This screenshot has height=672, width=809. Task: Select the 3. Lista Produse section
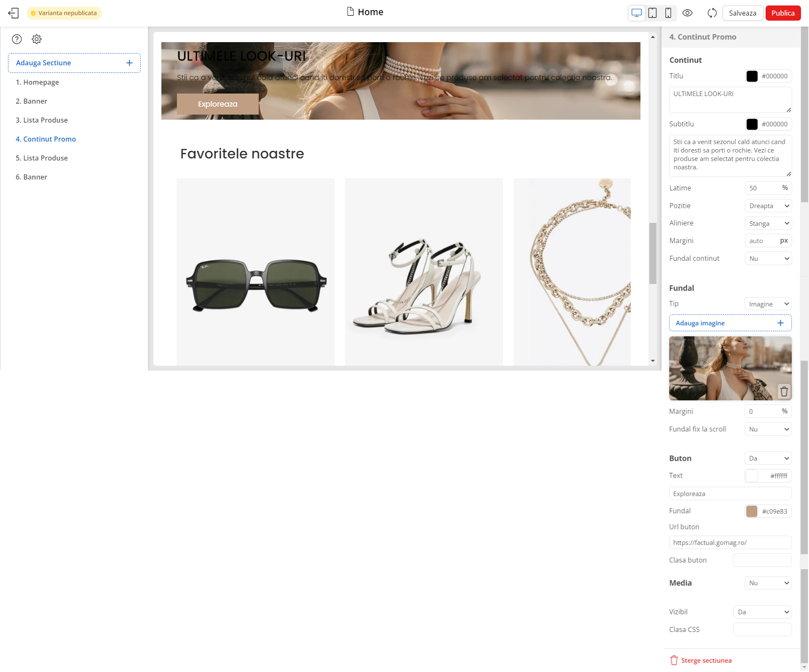42,120
